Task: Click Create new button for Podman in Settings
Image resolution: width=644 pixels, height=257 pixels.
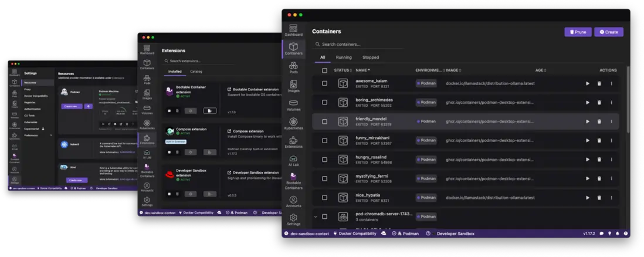Action: tap(72, 106)
